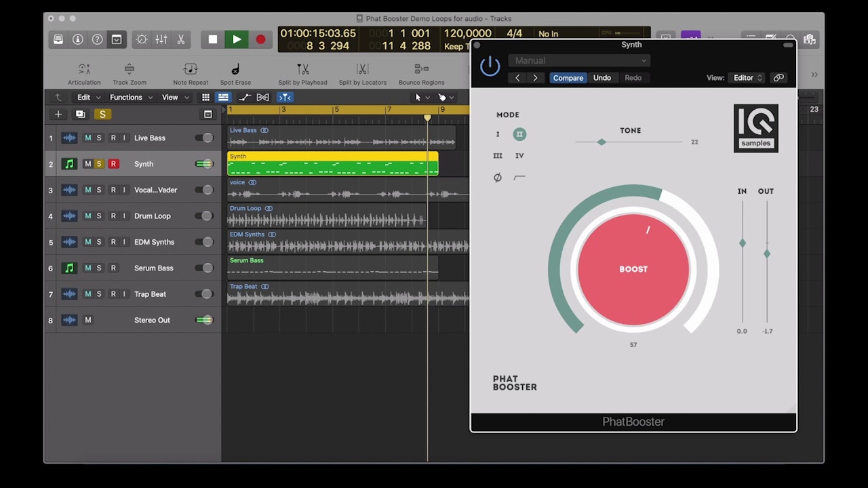This screenshot has width=868, height=488.
Task: Select the Articulation toolbar tool
Action: pyautogui.click(x=84, y=74)
